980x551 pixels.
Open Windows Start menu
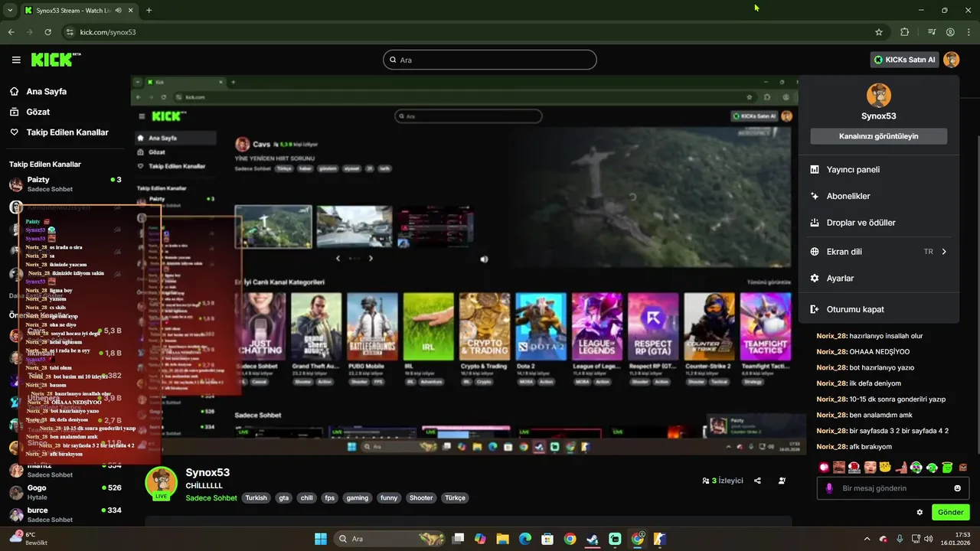pos(321,539)
